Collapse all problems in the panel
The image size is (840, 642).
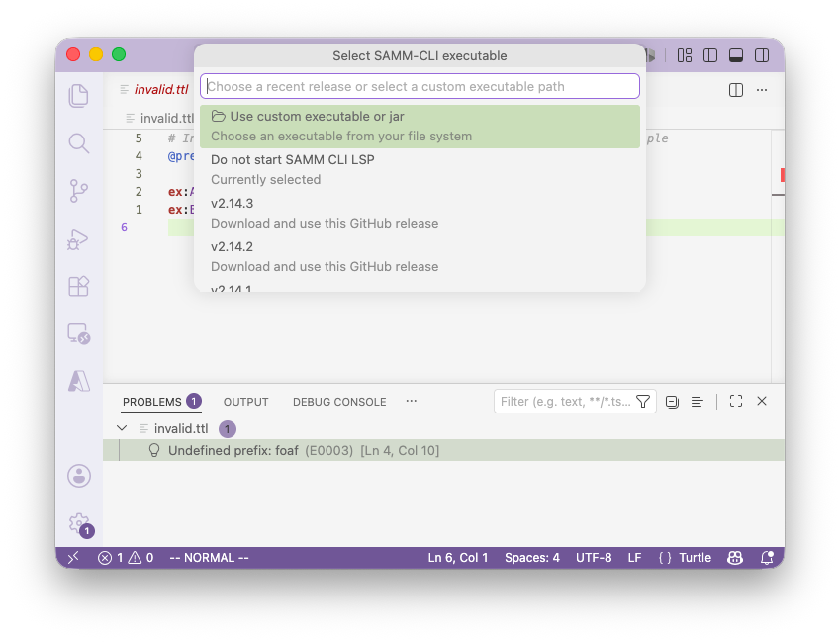(673, 402)
